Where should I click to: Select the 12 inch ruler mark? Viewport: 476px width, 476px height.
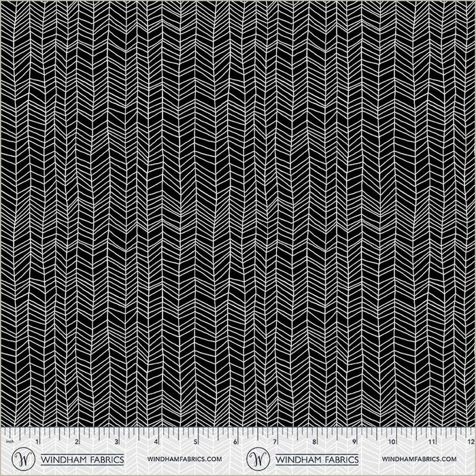coord(469,443)
